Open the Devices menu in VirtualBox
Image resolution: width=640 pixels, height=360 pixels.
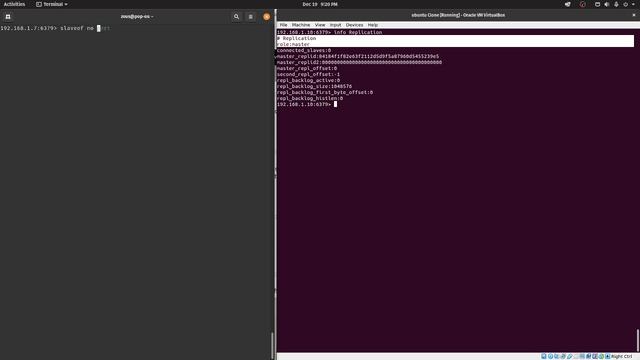[354, 25]
